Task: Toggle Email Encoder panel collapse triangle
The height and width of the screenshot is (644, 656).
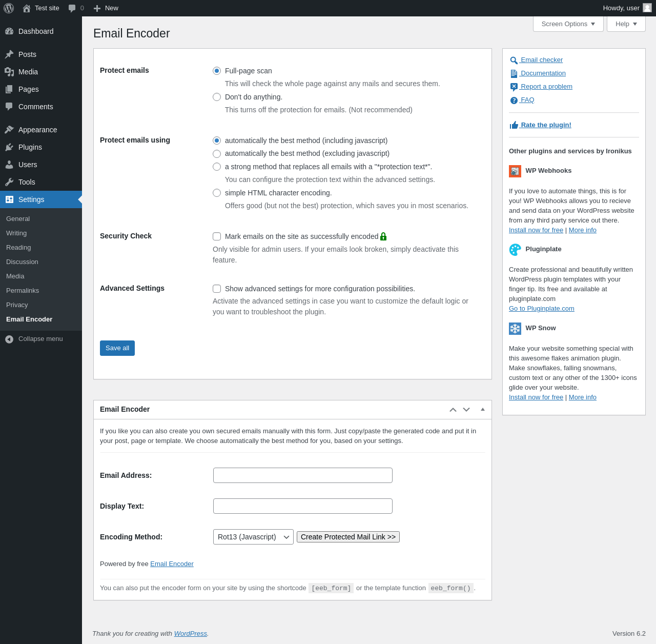Action: tap(483, 410)
